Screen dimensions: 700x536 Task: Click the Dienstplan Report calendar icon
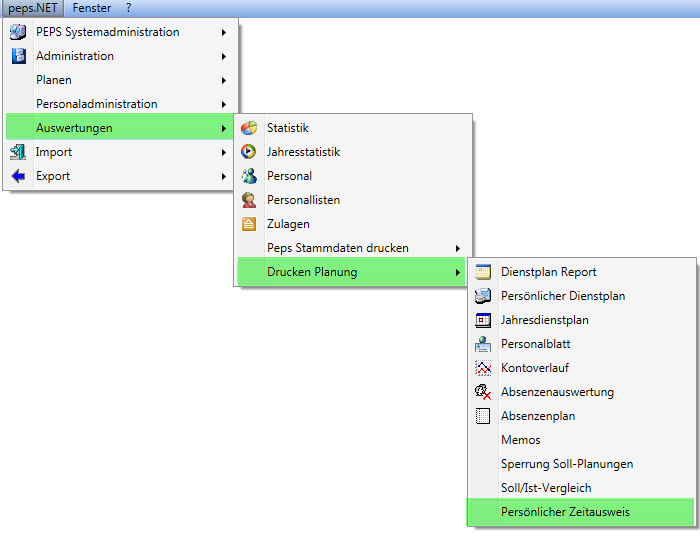coord(483,272)
